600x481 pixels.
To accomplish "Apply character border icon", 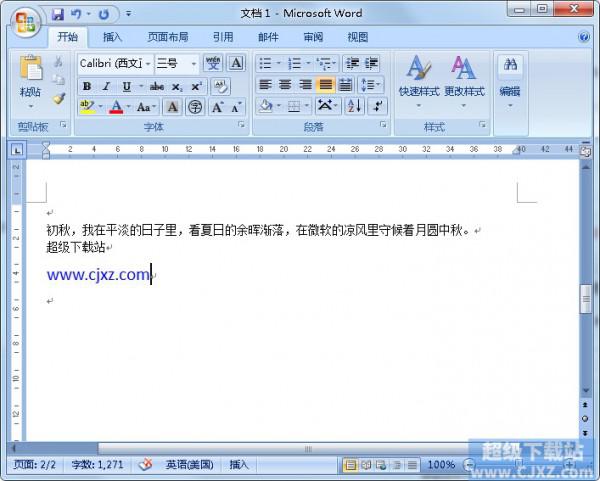I will pos(236,63).
